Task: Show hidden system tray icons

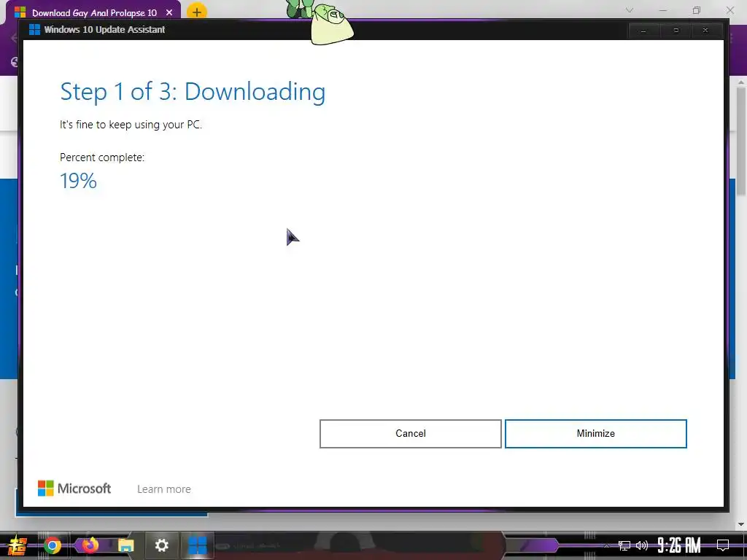Action: point(606,545)
